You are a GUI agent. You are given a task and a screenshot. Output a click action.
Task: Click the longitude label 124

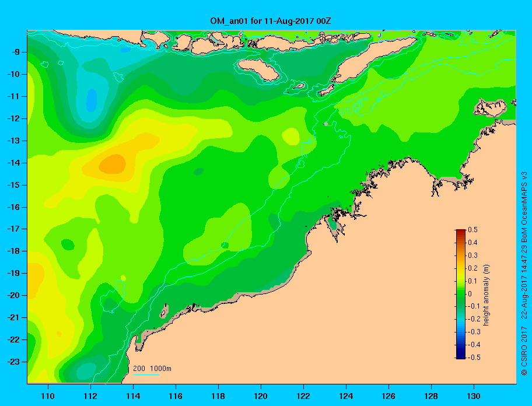346,396
